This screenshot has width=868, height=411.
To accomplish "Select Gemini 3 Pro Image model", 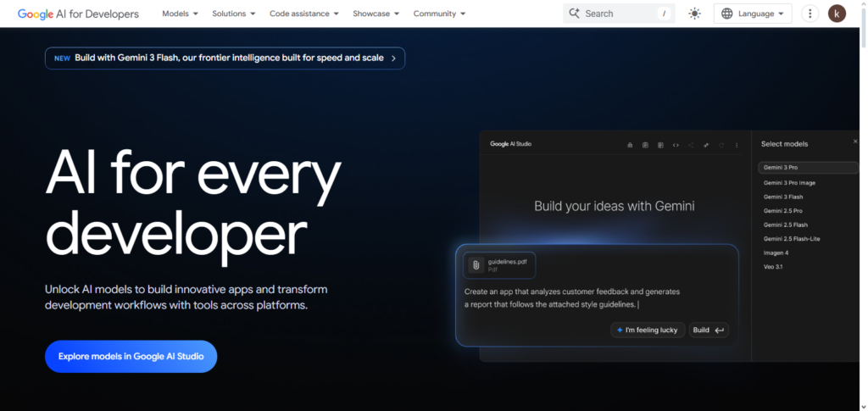I will [789, 183].
